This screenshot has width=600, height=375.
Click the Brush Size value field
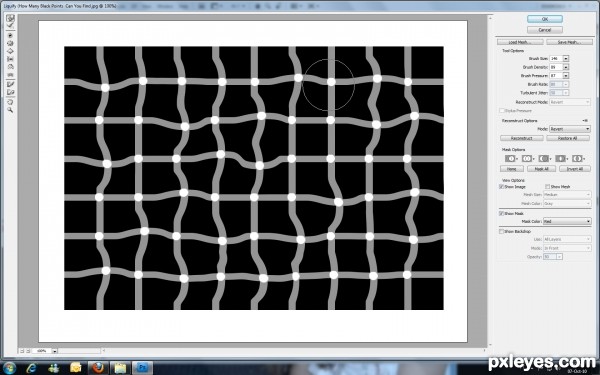[x=556, y=59]
